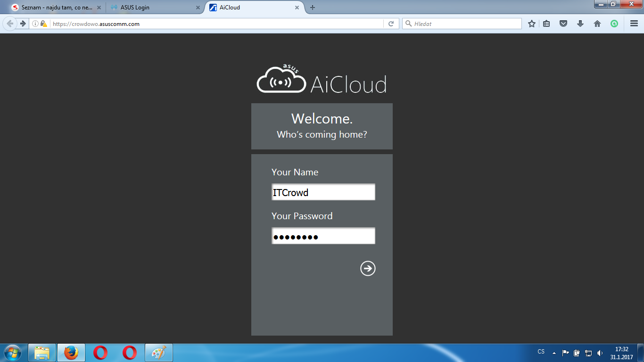This screenshot has height=362, width=644.
Task: Click the "Welcome." heading
Action: pyautogui.click(x=322, y=118)
